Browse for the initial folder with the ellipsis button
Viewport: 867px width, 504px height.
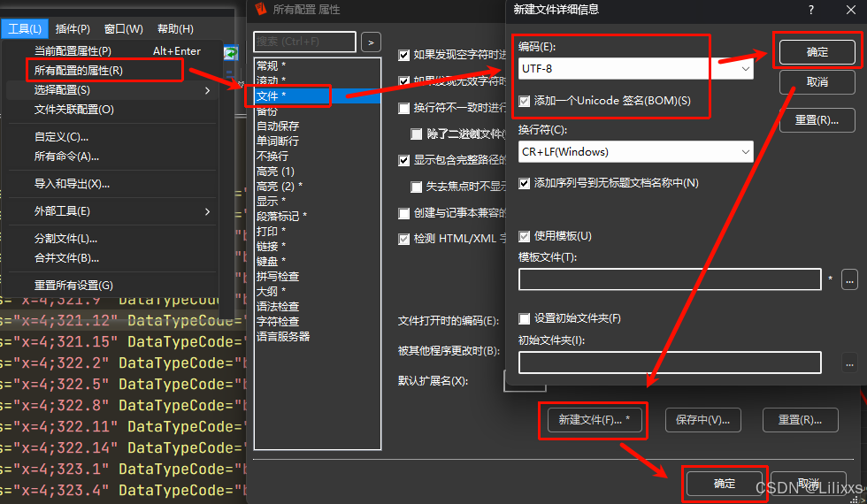click(849, 363)
